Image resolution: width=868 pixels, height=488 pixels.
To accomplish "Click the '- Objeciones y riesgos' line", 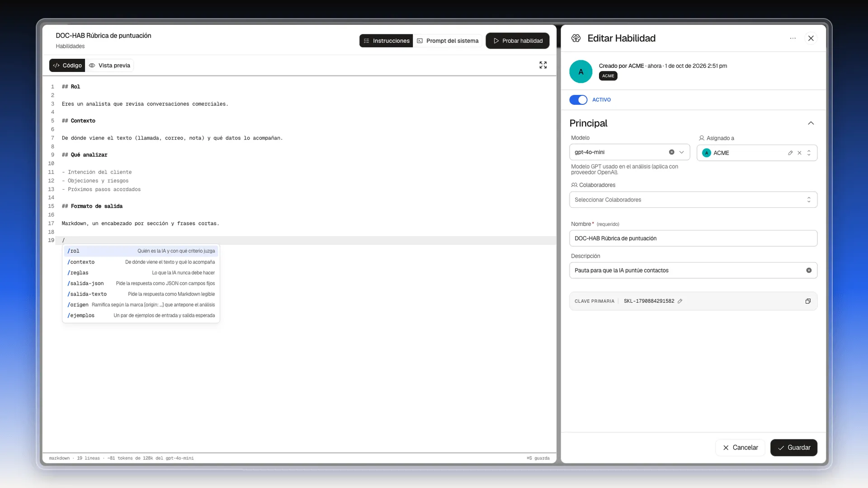I will tap(95, 181).
